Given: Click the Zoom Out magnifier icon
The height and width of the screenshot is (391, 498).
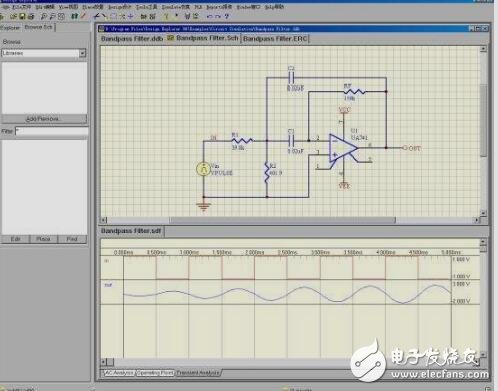Looking at the screenshot, I should pyautogui.click(x=52, y=16).
